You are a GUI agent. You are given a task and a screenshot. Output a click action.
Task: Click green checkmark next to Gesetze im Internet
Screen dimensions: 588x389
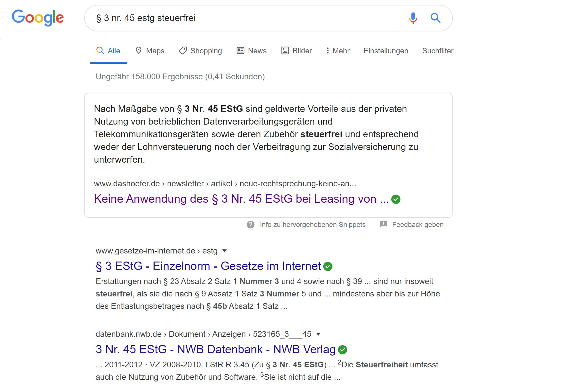[x=328, y=266]
